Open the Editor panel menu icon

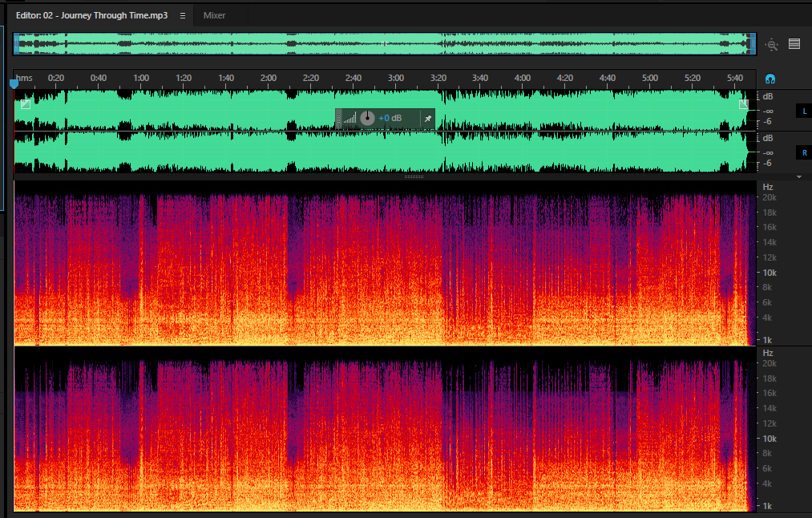point(182,15)
